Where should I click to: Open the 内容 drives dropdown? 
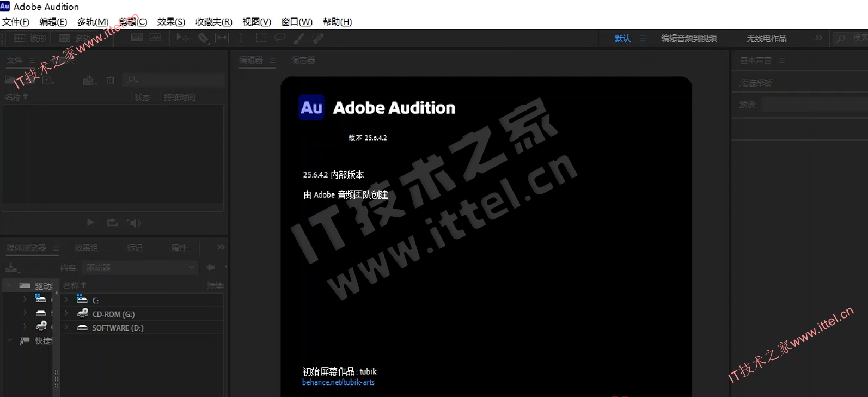(x=140, y=267)
